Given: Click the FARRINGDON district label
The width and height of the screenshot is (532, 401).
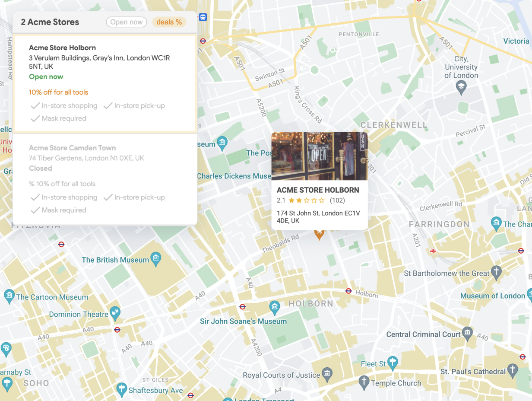Looking at the screenshot, I should (439, 224).
